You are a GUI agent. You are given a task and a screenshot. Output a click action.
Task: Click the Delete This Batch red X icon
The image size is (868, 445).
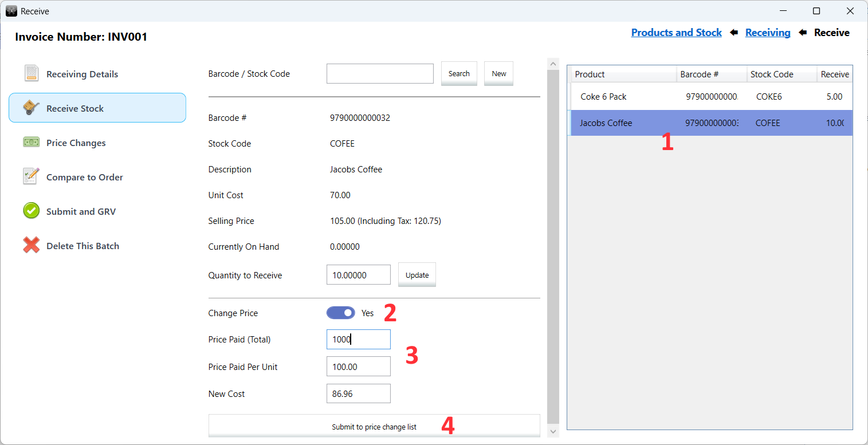[32, 245]
